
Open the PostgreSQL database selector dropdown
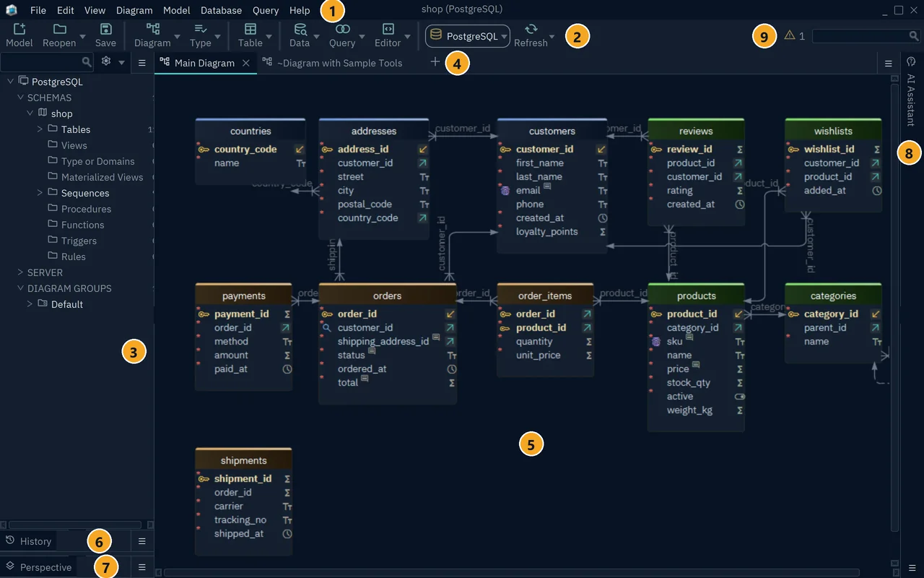point(468,36)
